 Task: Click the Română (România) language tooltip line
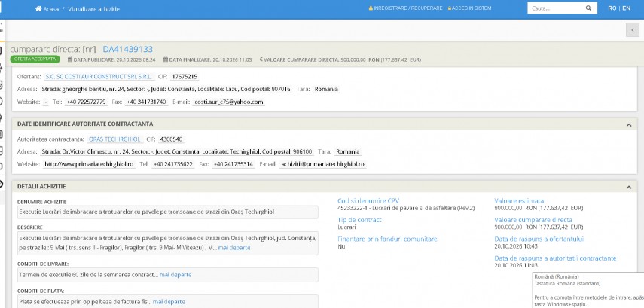point(556,277)
